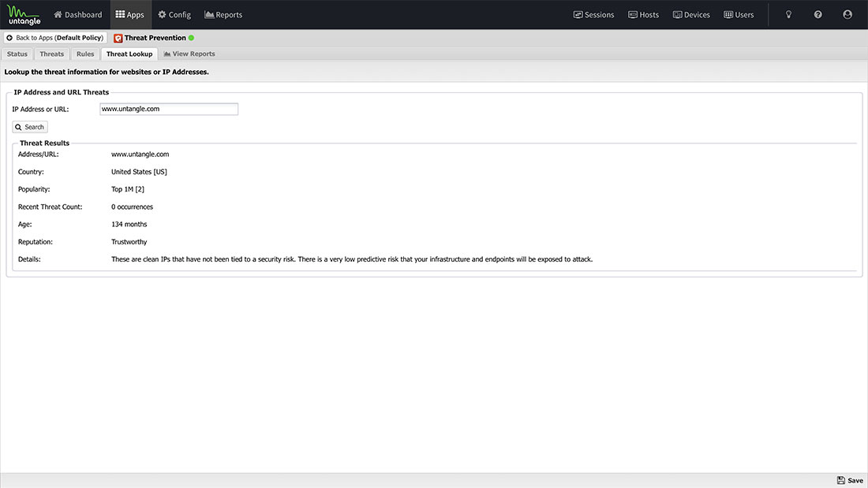The width and height of the screenshot is (868, 488).
Task: Click the 'Lookup the threat information' heading
Action: (107, 72)
